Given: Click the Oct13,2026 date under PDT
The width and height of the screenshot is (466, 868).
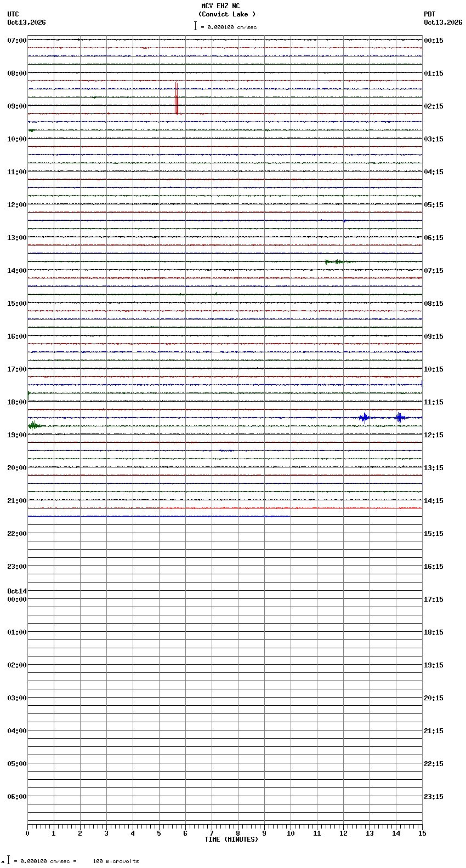Looking at the screenshot, I should pyautogui.click(x=443, y=22).
